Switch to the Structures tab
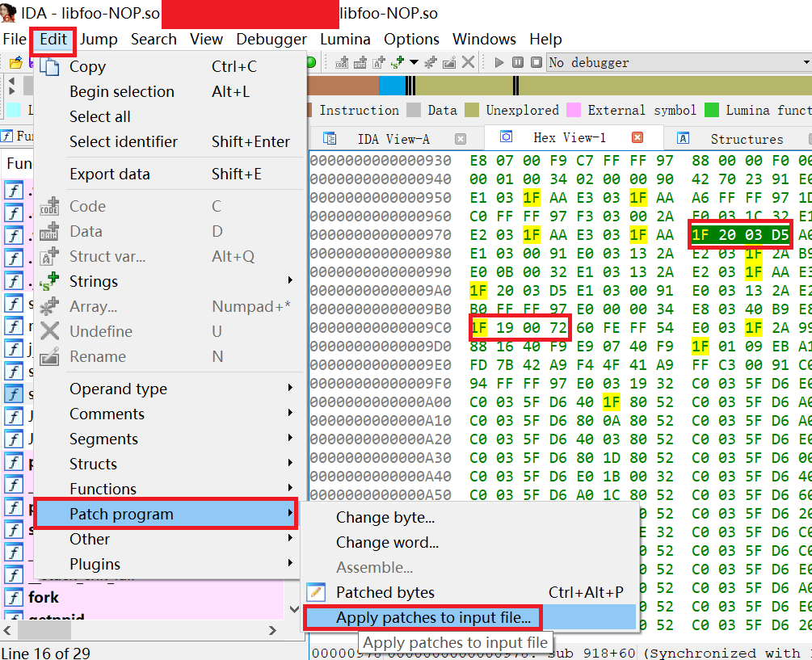 click(747, 139)
